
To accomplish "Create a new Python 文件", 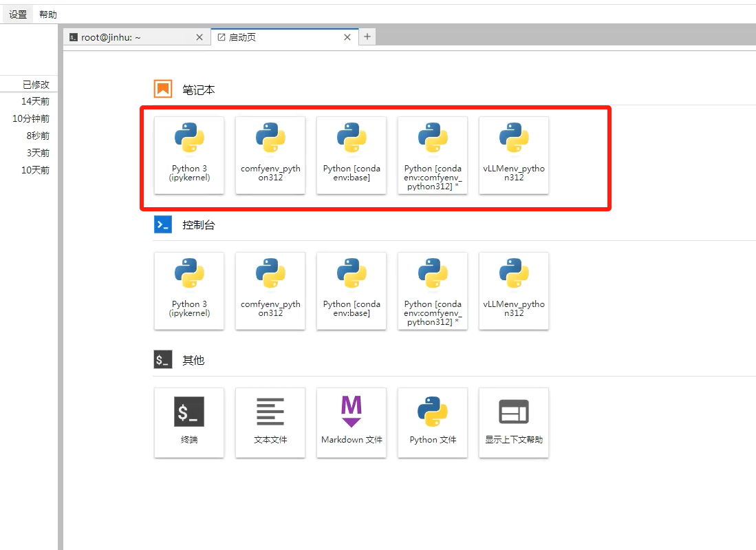I will [433, 423].
